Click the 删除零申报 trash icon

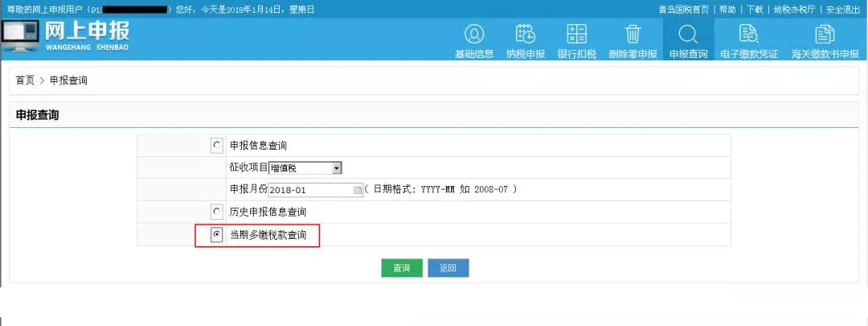(x=633, y=35)
